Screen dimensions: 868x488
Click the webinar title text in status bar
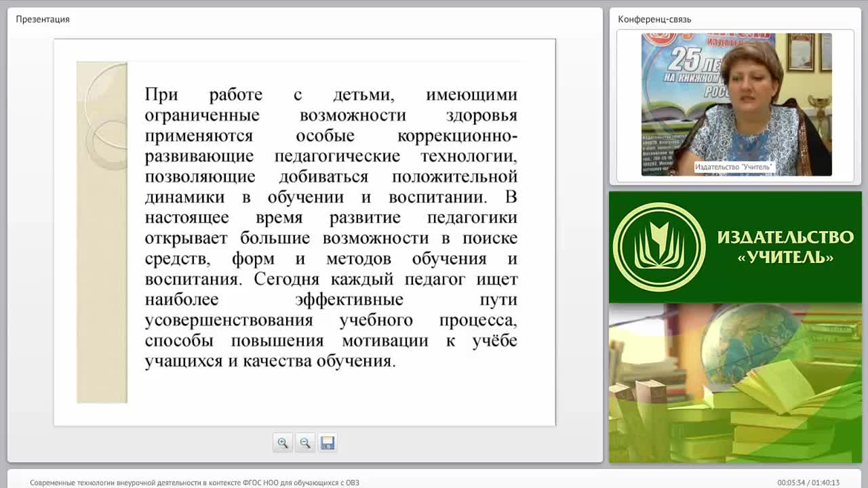pyautogui.click(x=195, y=483)
